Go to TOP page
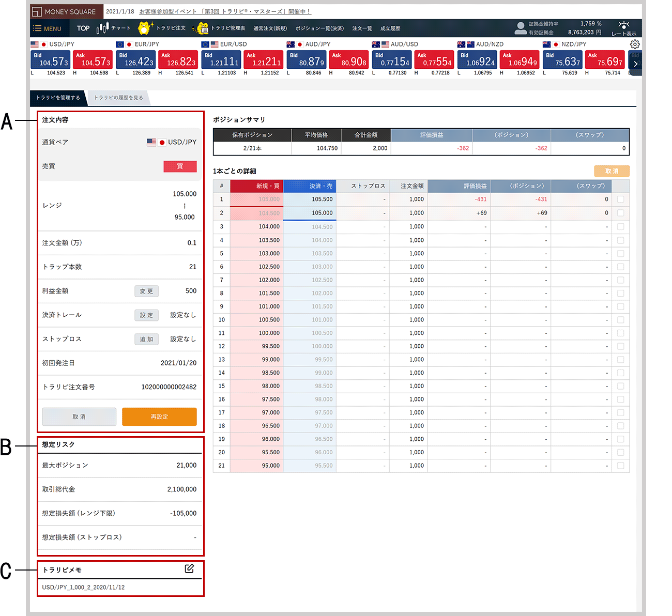Screen dimensions: 672x616 click(x=83, y=28)
